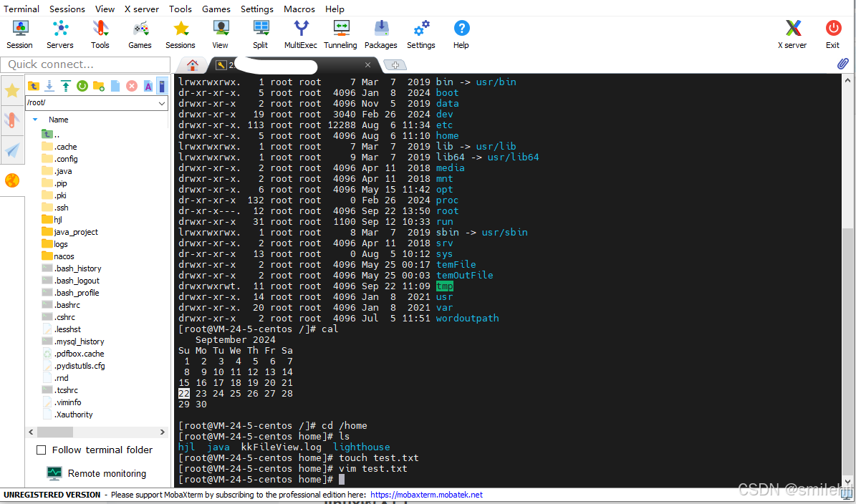Expand the /root/ path dropdown
The image size is (856, 504).
[x=162, y=103]
